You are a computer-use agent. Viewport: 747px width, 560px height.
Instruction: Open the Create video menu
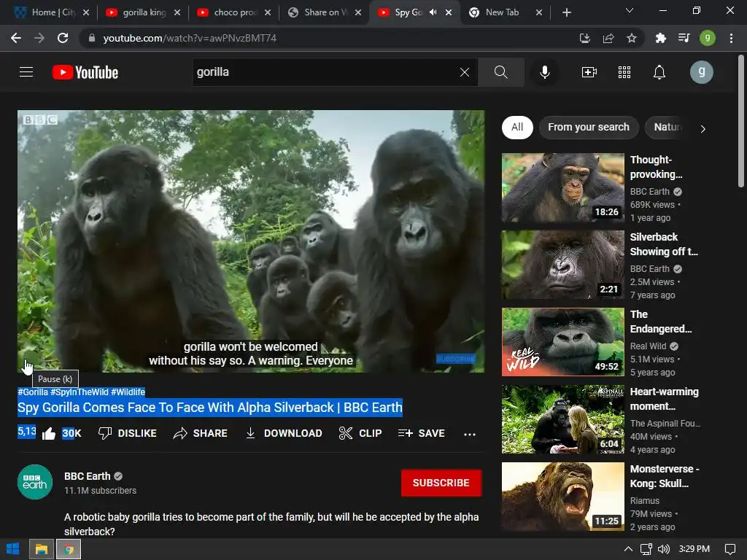(589, 72)
